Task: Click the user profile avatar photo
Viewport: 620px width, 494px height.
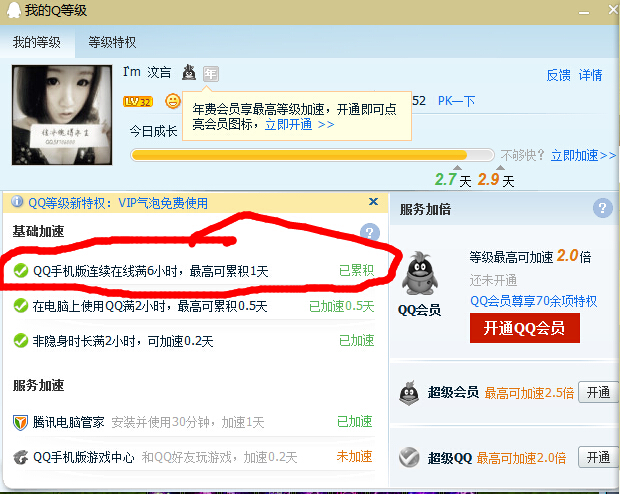Action: (62, 115)
